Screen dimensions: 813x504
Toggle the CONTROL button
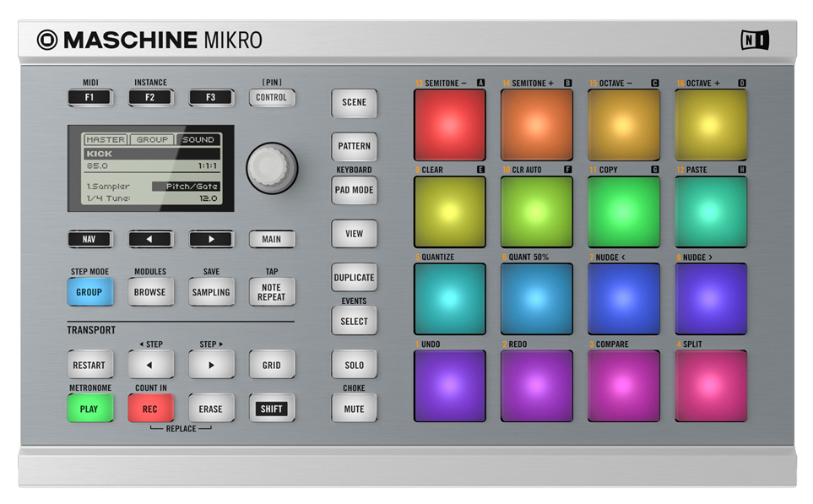coord(271,97)
